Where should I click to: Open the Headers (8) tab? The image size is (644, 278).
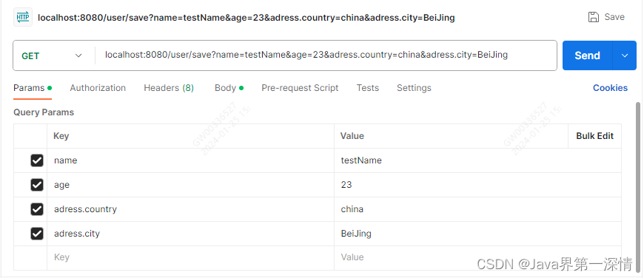[x=169, y=88]
